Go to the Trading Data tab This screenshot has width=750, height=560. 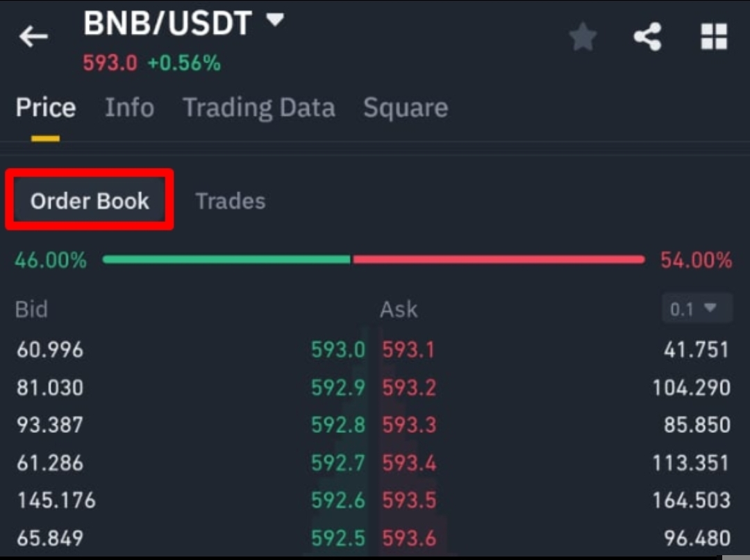258,108
